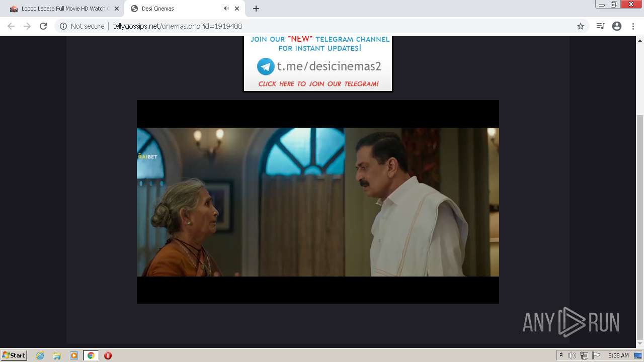
Task: Go forward to the next page
Action: (x=27, y=26)
